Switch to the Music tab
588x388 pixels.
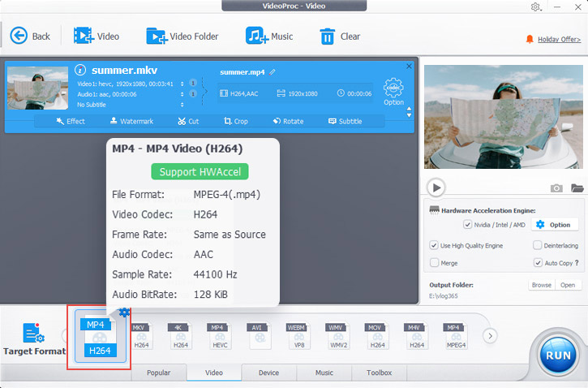click(324, 373)
